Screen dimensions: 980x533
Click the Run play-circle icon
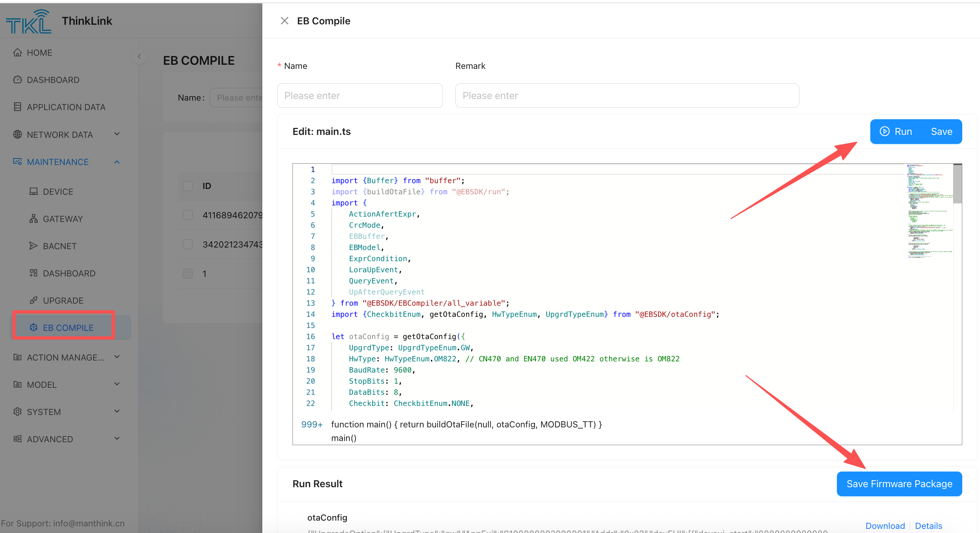coord(884,132)
